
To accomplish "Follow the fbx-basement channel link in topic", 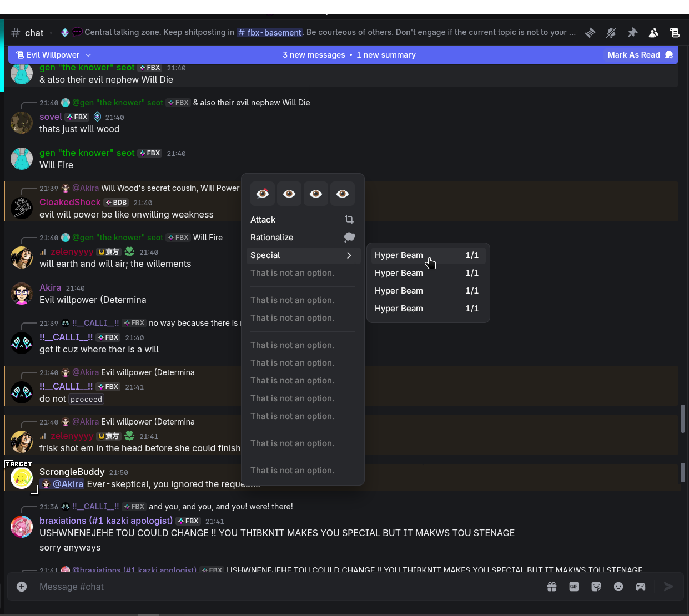I will pos(270,33).
